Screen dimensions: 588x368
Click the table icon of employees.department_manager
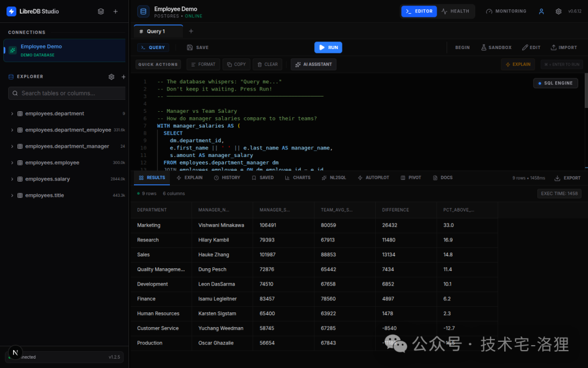(20, 146)
